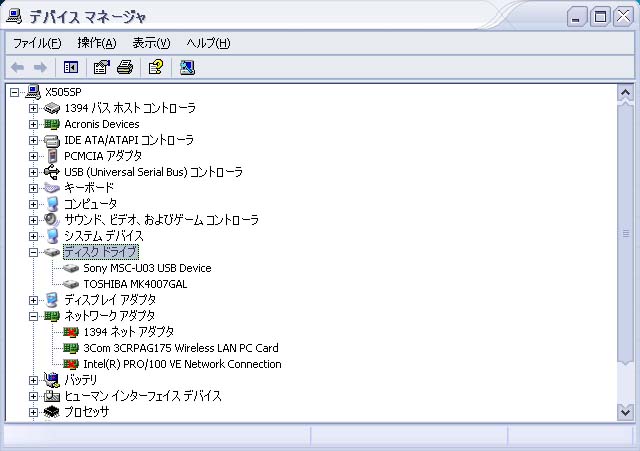Expand the バッテリ node
The image size is (640, 451).
pos(33,380)
